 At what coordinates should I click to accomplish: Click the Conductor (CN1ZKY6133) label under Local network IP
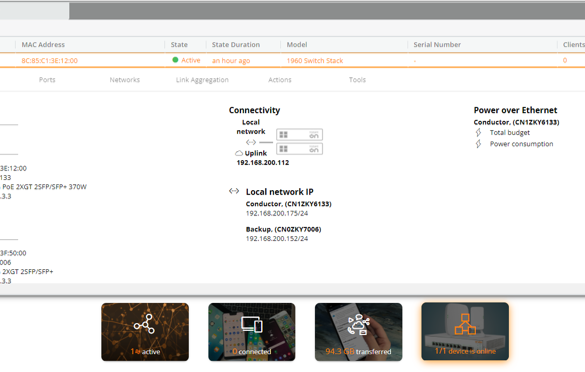[x=288, y=204]
